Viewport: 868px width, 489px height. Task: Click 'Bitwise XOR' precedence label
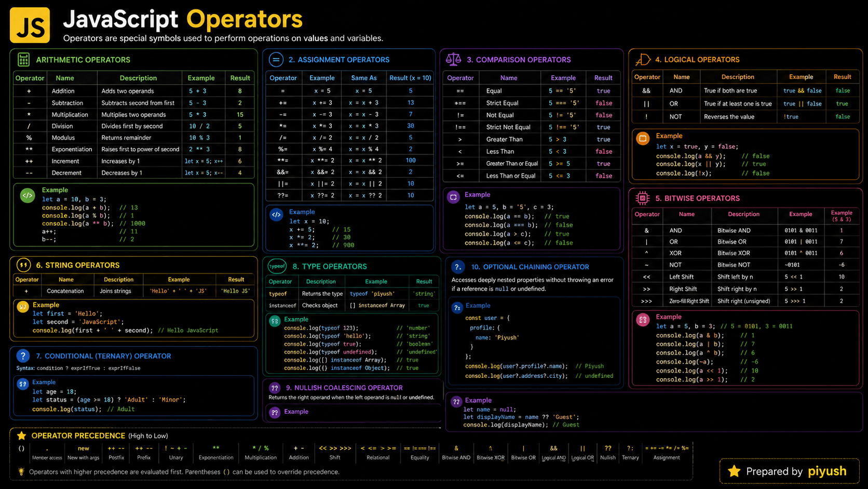point(491,458)
